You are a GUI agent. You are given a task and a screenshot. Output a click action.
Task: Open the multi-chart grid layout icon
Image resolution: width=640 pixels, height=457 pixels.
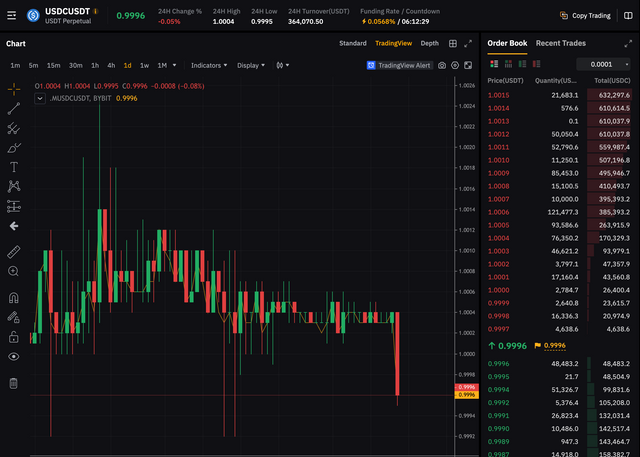(453, 43)
